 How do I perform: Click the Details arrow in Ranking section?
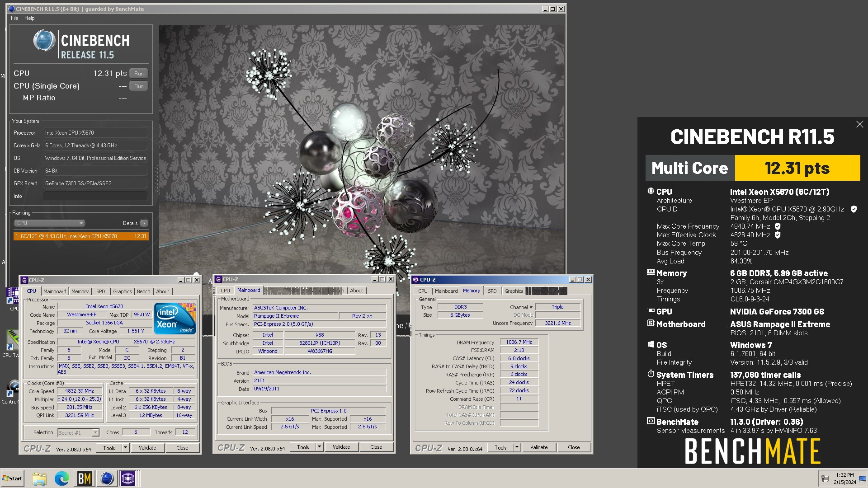[144, 223]
